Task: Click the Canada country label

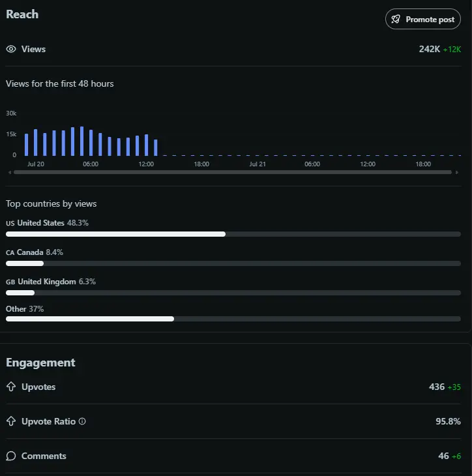Action: [30, 252]
